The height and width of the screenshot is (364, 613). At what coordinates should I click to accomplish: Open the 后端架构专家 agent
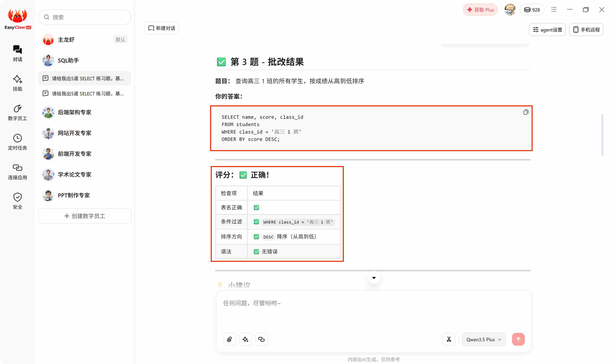(x=85, y=112)
